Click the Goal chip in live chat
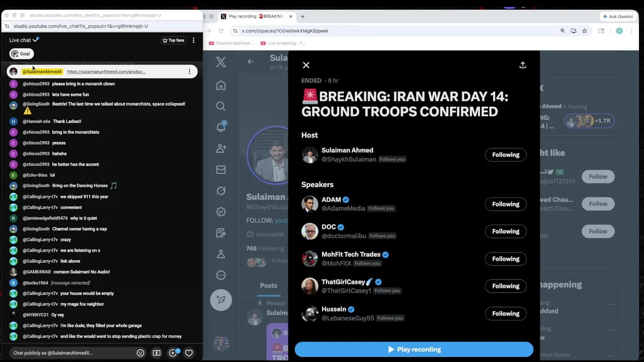The width and height of the screenshot is (644, 362). point(22,54)
